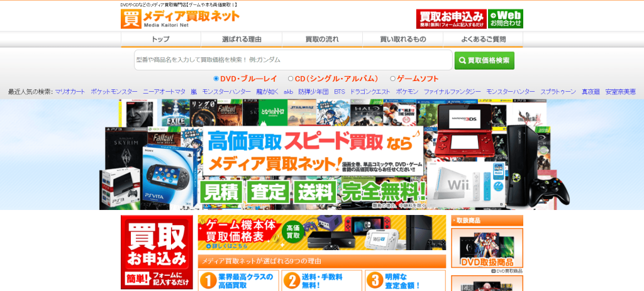Search popular term 防弾少年団
Screen dimensions: 644x291
tap(313, 92)
